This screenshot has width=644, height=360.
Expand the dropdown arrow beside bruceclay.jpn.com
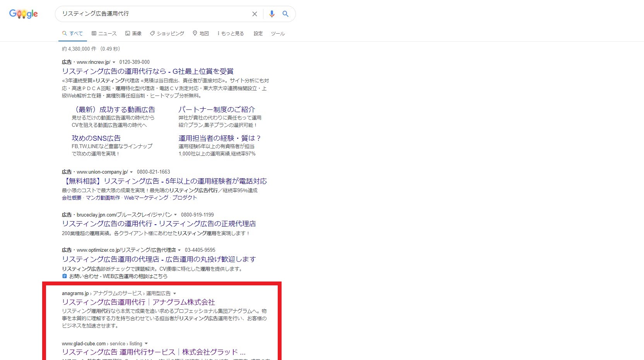[176, 215]
